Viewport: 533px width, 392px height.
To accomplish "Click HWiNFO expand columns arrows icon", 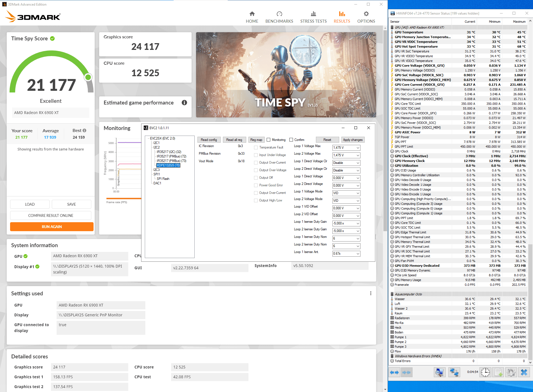I will click(394, 372).
